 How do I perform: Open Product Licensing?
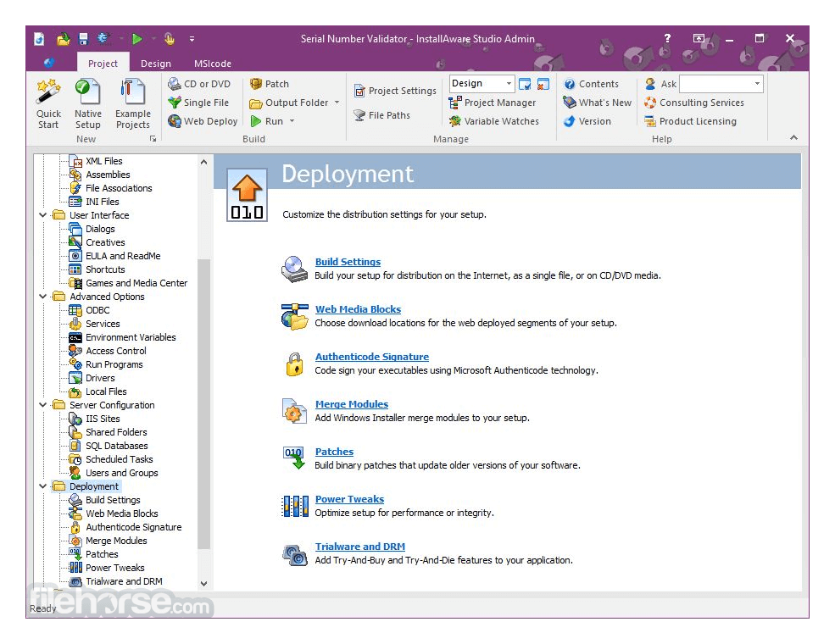(x=690, y=121)
